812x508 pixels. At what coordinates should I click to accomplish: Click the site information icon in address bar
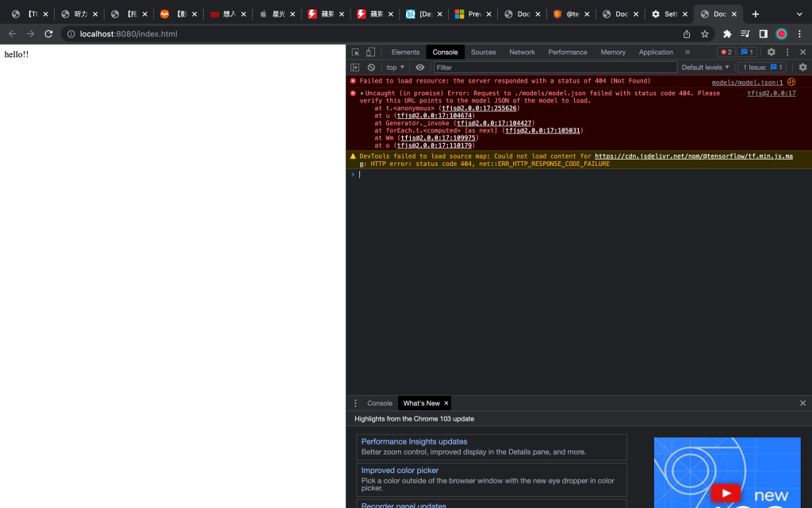(71, 34)
